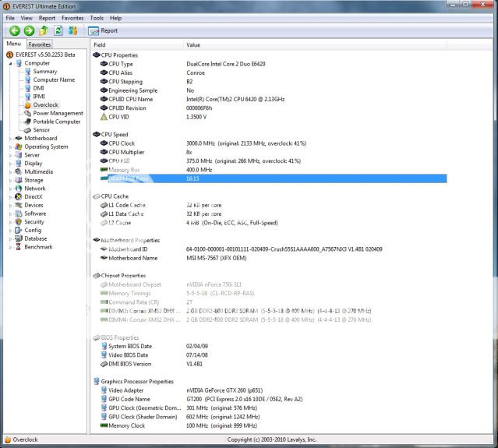Select the Video BIOS Date row
The width and height of the screenshot is (498, 448).
click(273, 355)
